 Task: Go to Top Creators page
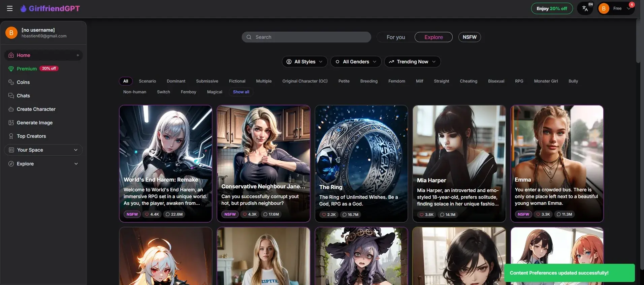(x=31, y=136)
